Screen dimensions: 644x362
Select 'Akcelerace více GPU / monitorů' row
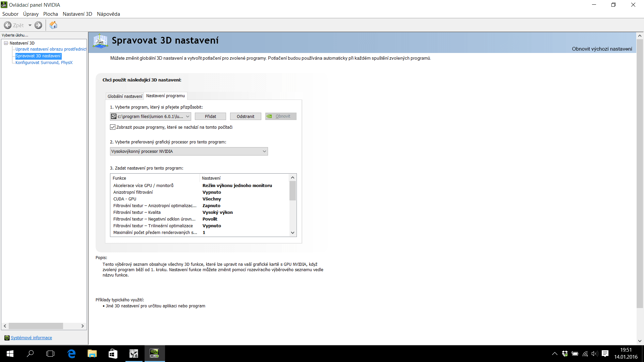point(200,186)
